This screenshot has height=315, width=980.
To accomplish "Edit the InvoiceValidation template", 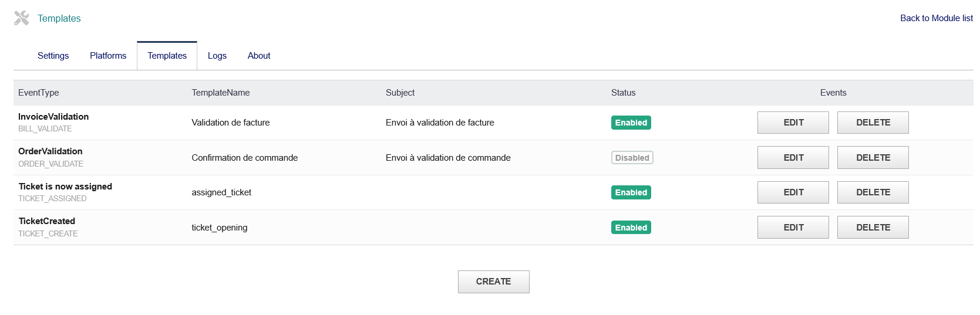I will 793,123.
